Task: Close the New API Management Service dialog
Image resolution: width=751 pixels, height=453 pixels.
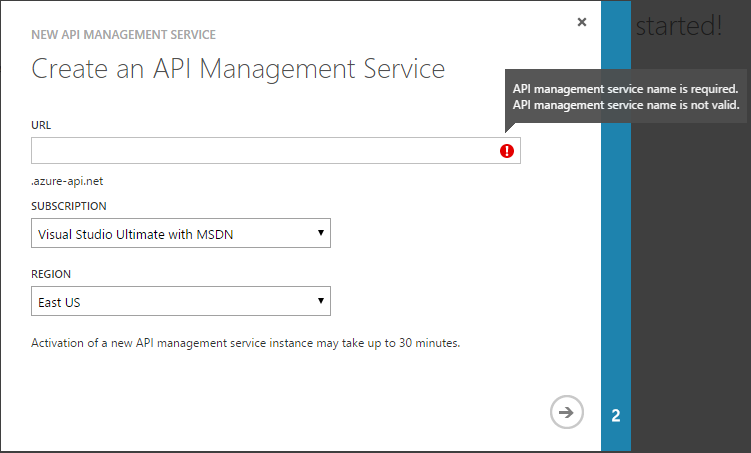Action: [582, 22]
